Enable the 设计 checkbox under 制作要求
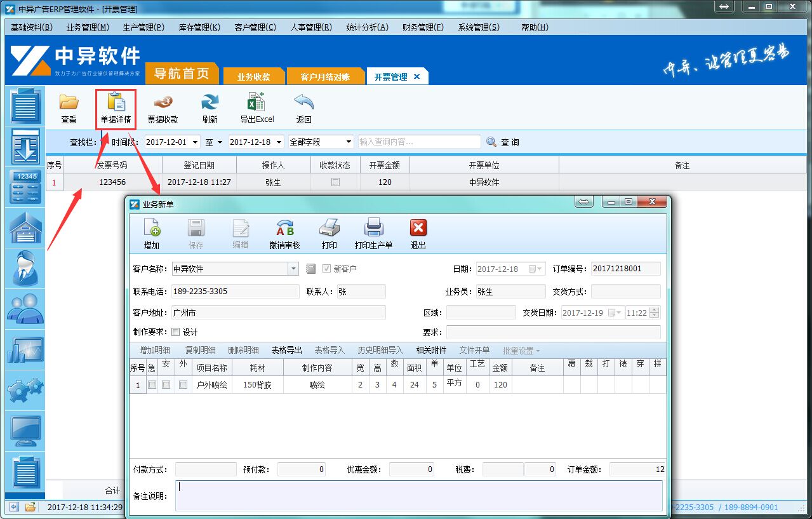The image size is (812, 519). coord(176,332)
